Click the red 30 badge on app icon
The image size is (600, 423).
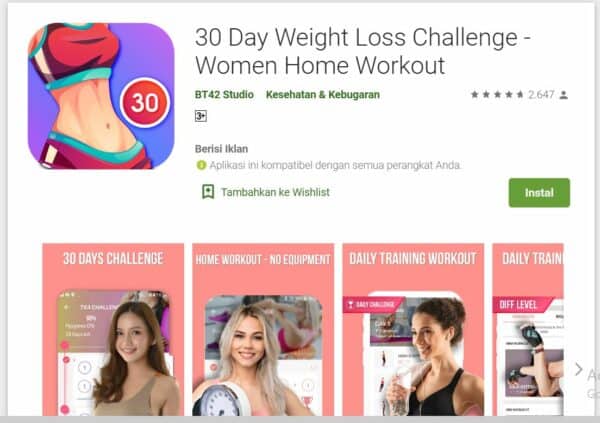coord(145,103)
